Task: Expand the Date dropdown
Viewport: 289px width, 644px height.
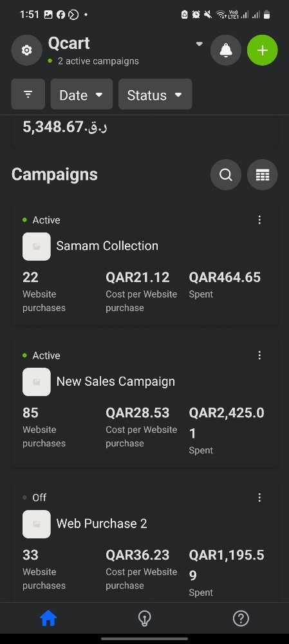Action: [82, 95]
